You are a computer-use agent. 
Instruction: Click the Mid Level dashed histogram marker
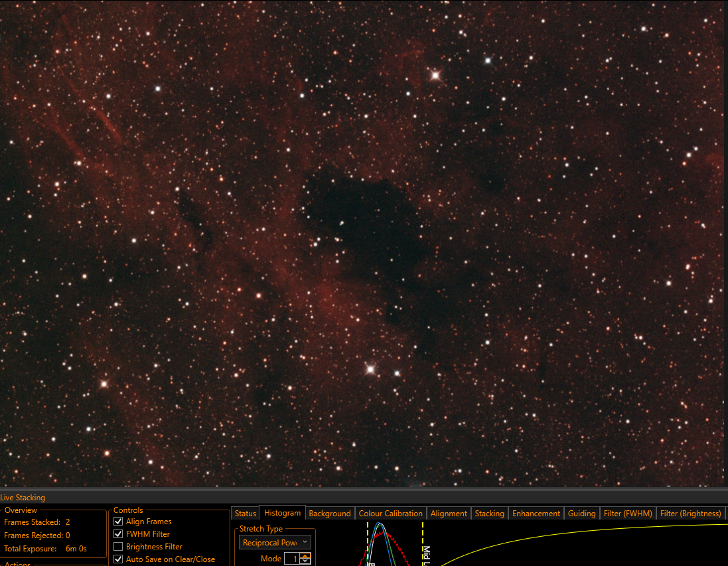pyautogui.click(x=423, y=543)
